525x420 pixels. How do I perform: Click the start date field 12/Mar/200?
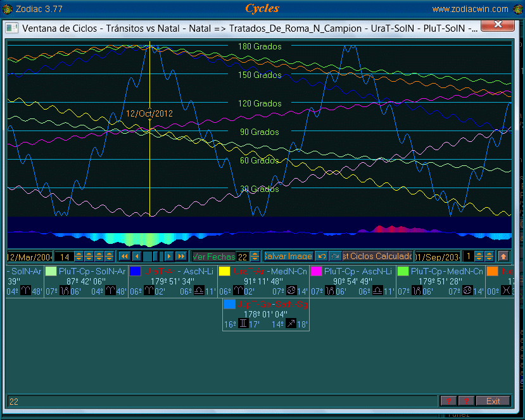tap(30, 257)
